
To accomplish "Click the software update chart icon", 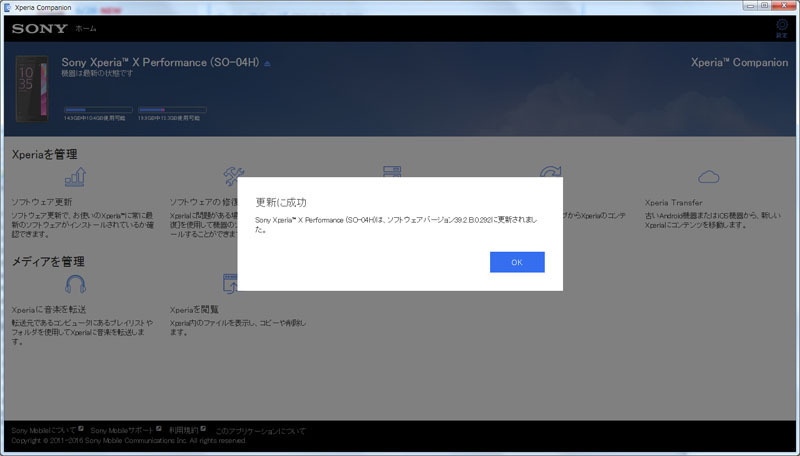I will (x=76, y=177).
